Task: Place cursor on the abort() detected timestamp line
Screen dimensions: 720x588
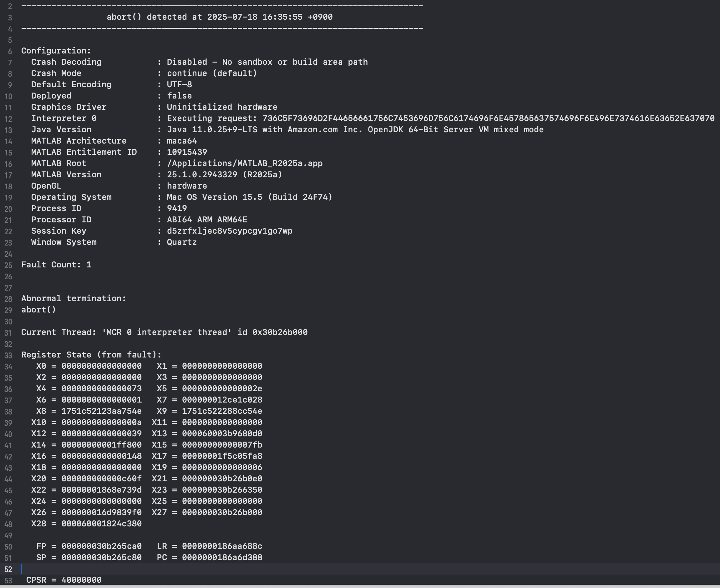Action: click(220, 17)
